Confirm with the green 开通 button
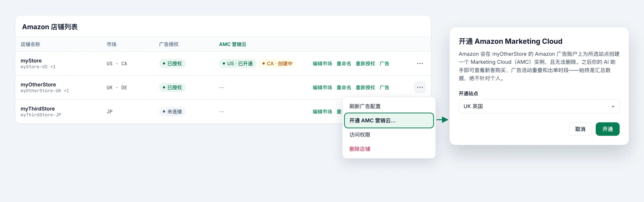Viewport: 644px width, 202px height. pos(608,129)
